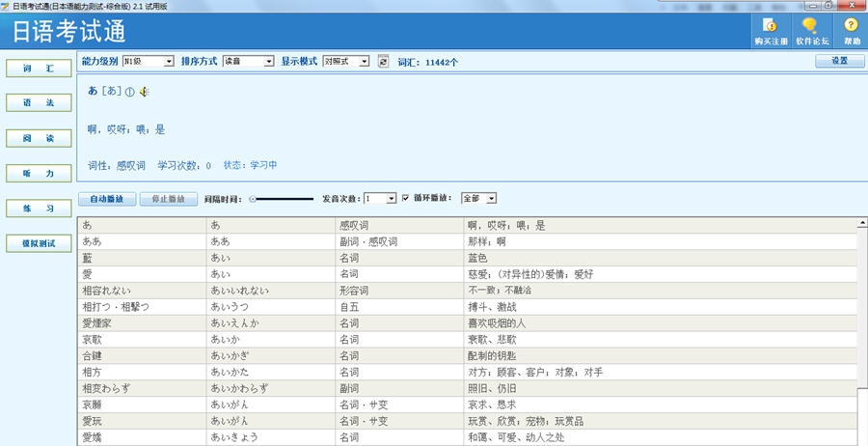
Task: Select the word 相方
Action: click(x=92, y=373)
